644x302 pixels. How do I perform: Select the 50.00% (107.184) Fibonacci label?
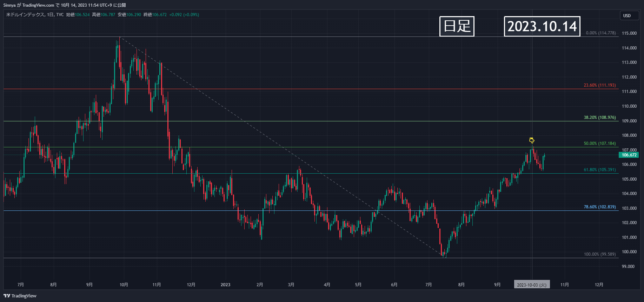click(x=599, y=143)
